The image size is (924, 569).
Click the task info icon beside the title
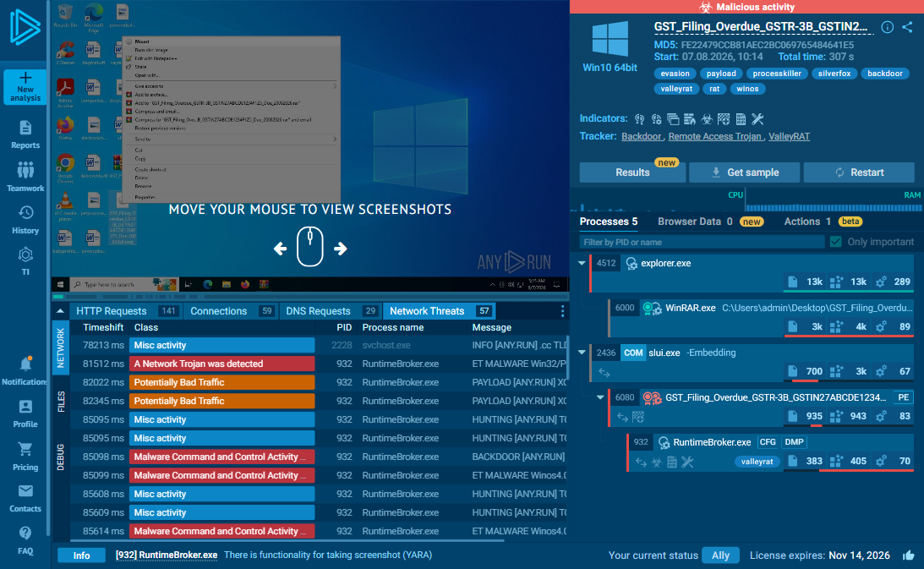click(x=887, y=27)
